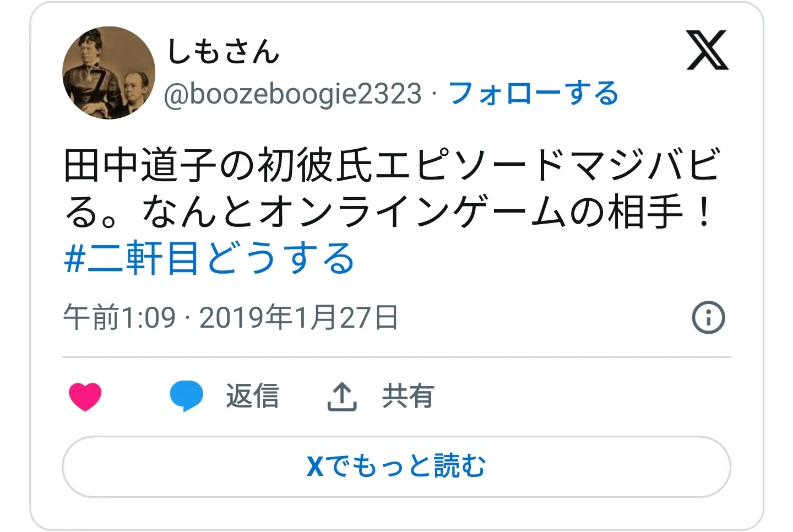The width and height of the screenshot is (793, 532).
Task: Click the empty area below Xでもっと読む
Action: pos(397,513)
